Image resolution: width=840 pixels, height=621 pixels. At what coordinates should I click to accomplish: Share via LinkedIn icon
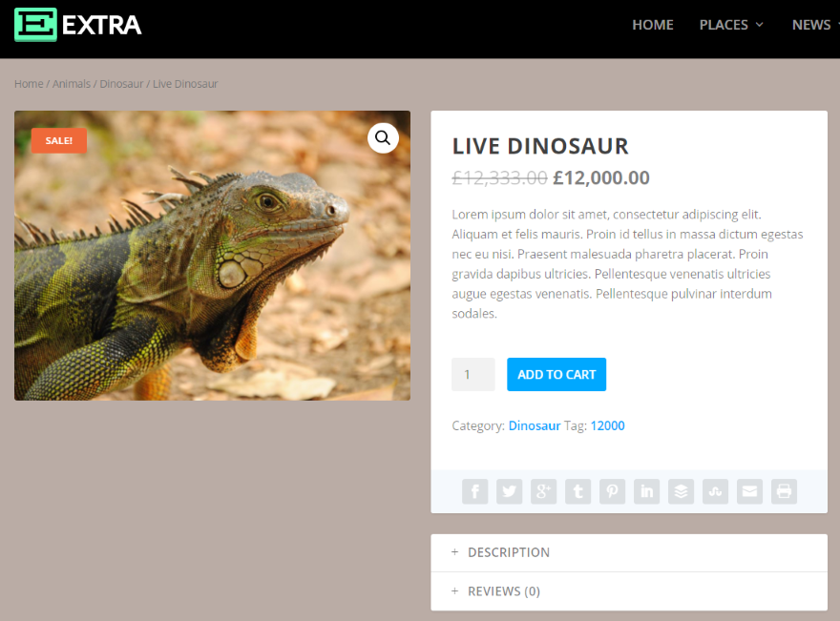click(x=646, y=491)
